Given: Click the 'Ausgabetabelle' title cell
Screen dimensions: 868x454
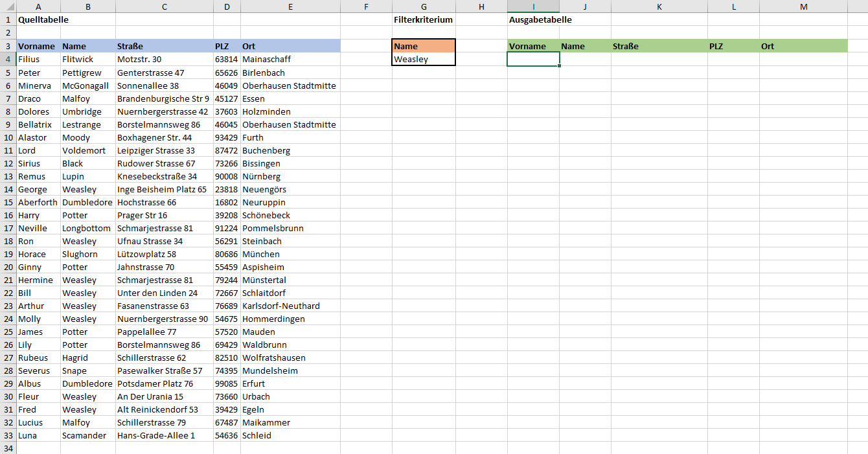Looking at the screenshot, I should point(540,19).
